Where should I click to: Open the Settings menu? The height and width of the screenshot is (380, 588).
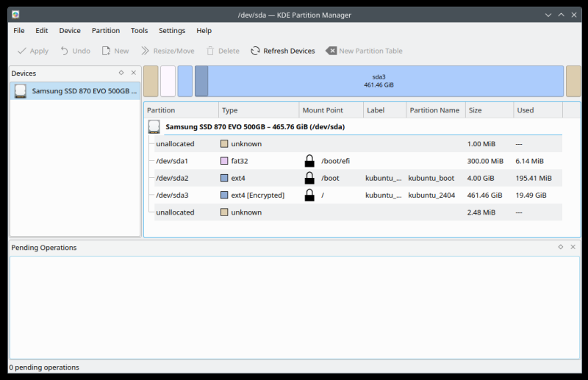[172, 31]
